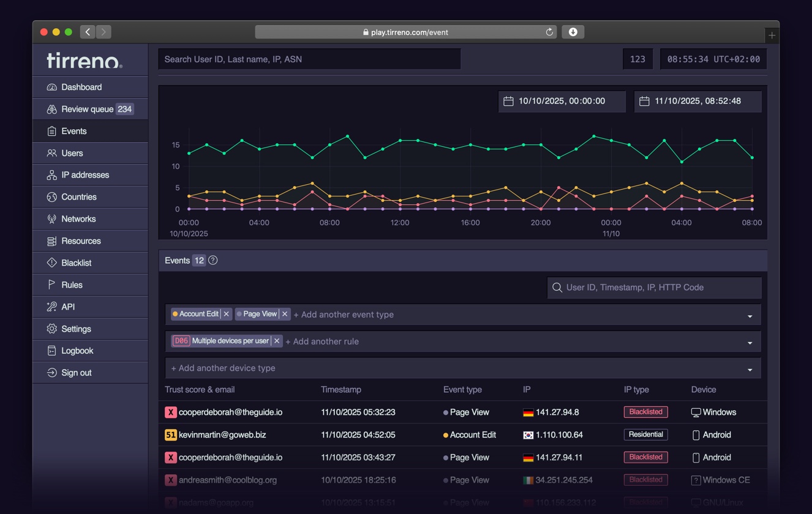This screenshot has width=812, height=514.
Task: Navigate to the Blacklist section
Action: 77,263
